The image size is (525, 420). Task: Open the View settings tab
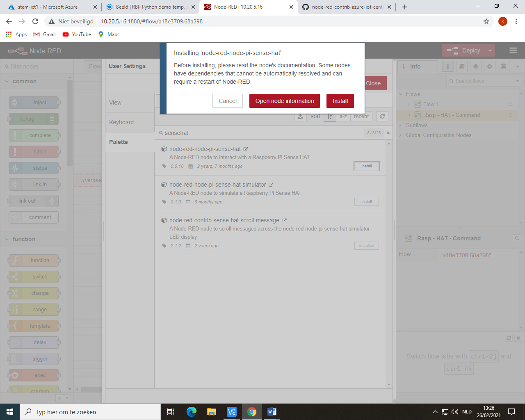130,103
